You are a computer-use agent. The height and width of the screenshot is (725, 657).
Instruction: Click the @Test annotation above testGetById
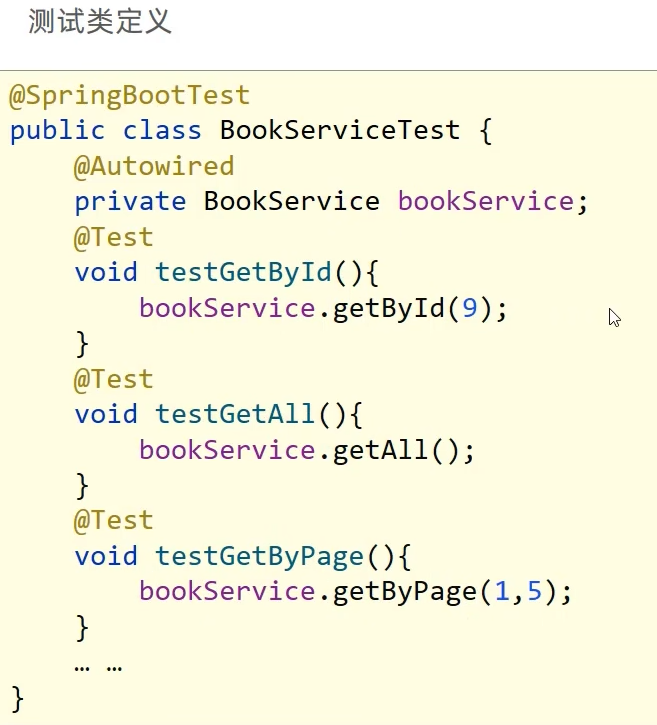(x=113, y=237)
